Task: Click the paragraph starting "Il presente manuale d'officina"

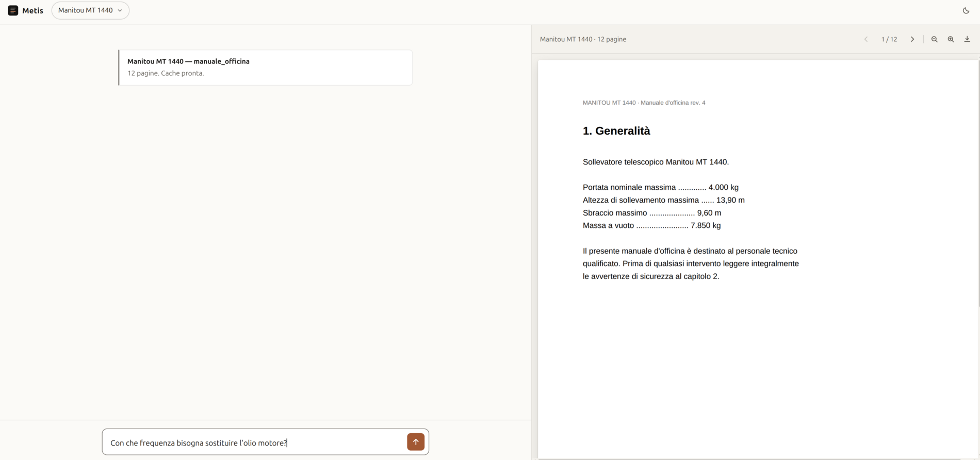Action: coord(691,264)
